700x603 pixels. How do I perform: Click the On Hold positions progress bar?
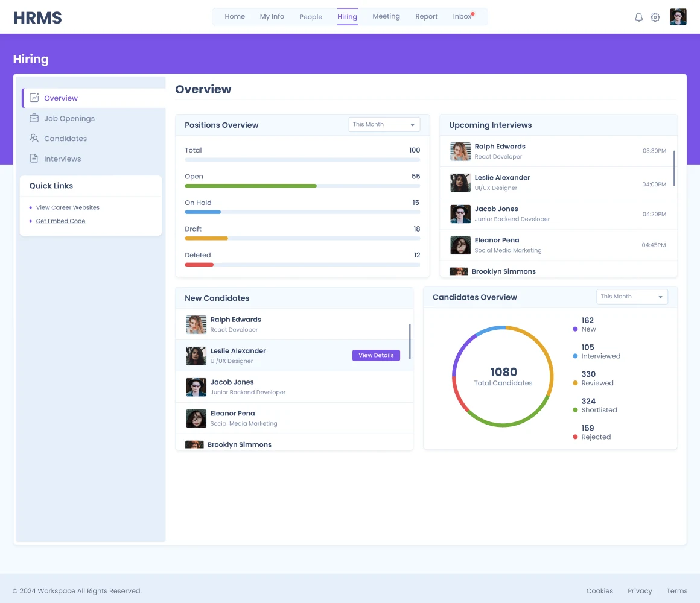pos(302,212)
